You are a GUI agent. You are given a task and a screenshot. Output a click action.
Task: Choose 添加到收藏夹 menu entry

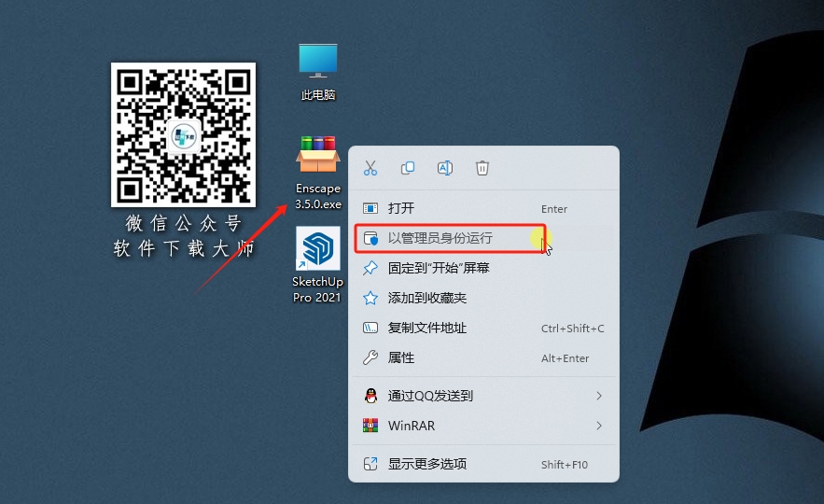pyautogui.click(x=483, y=298)
